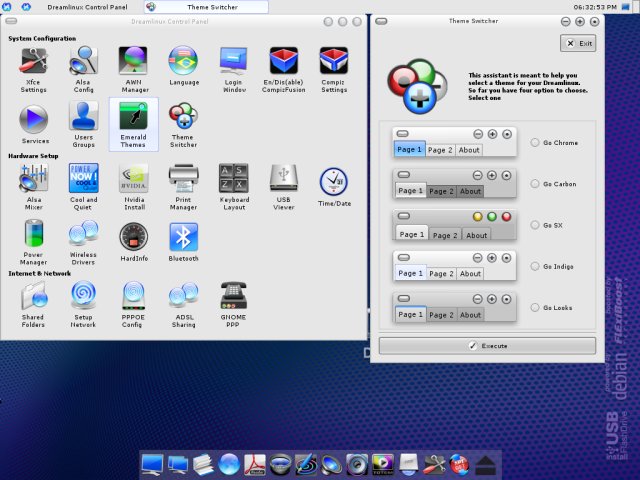Launch the Totem player in the dock
The width and height of the screenshot is (640, 480).
point(383,464)
